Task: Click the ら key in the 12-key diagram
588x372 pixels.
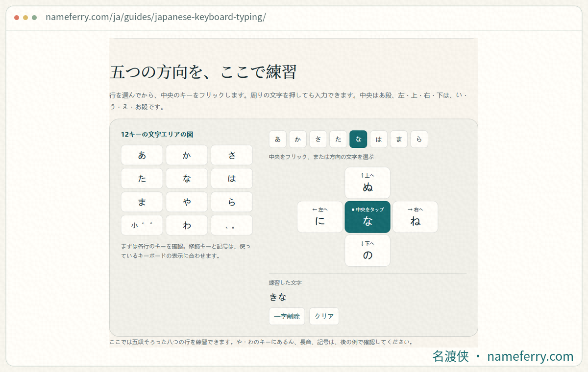Action: coord(232,202)
